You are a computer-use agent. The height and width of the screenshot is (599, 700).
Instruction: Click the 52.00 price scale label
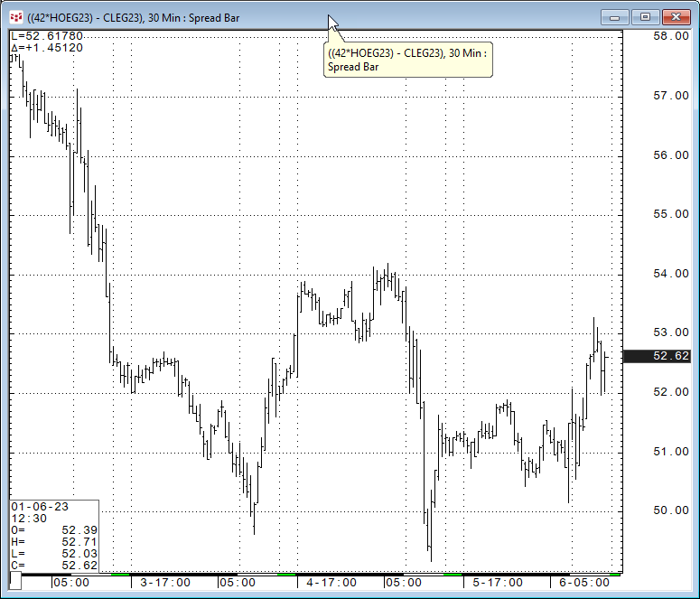pos(670,392)
